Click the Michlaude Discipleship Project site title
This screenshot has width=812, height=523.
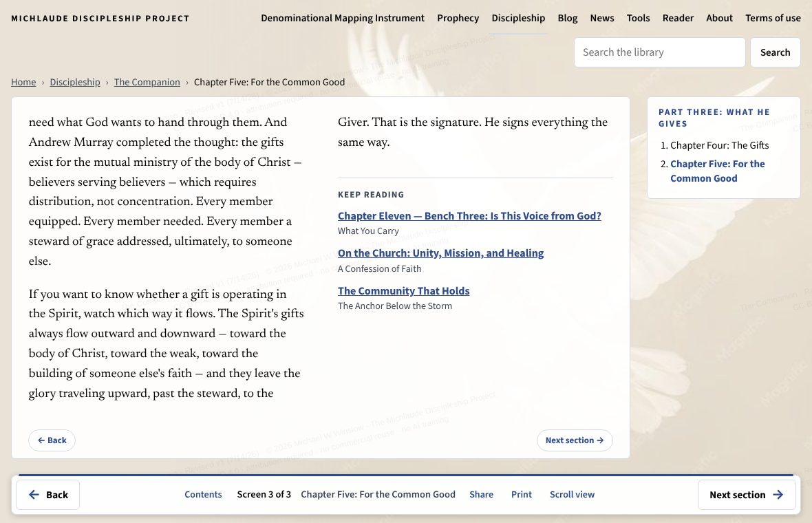click(100, 19)
